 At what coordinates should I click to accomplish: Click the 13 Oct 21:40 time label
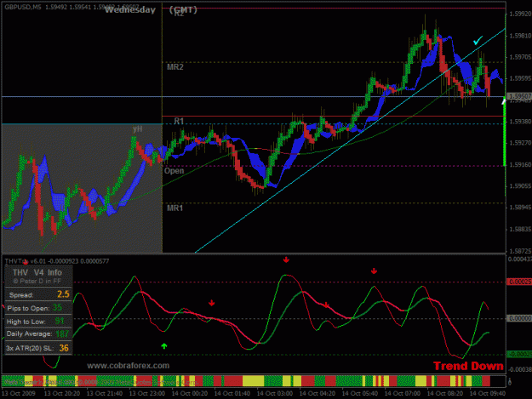(x=105, y=394)
